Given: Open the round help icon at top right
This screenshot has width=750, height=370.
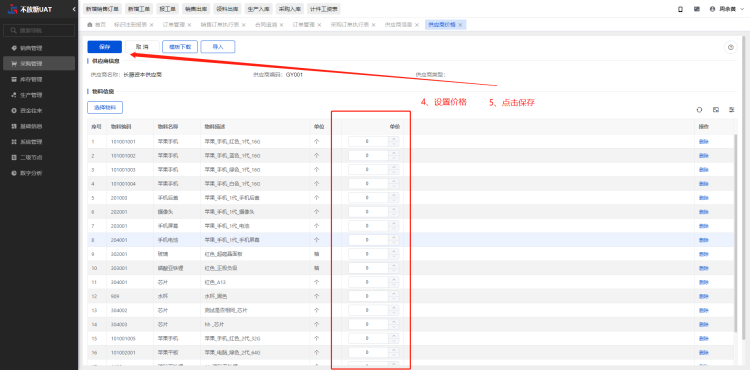Looking at the screenshot, I should (730, 47).
